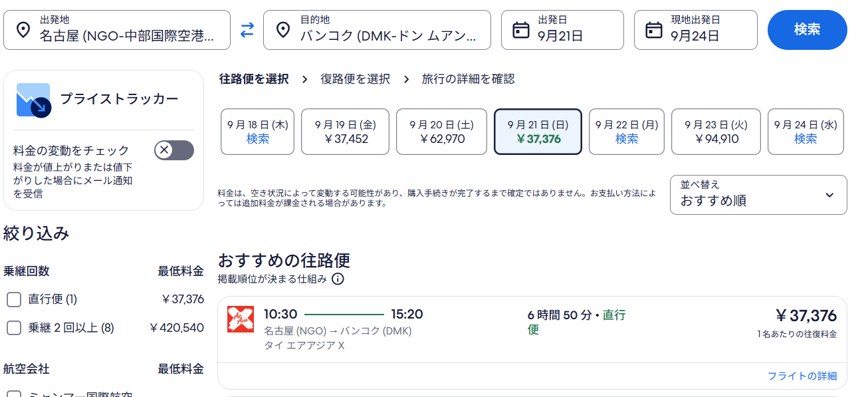The image size is (868, 397).
Task: Enable the 料金の変動をチェック price alert toggle
Action: coord(174,150)
